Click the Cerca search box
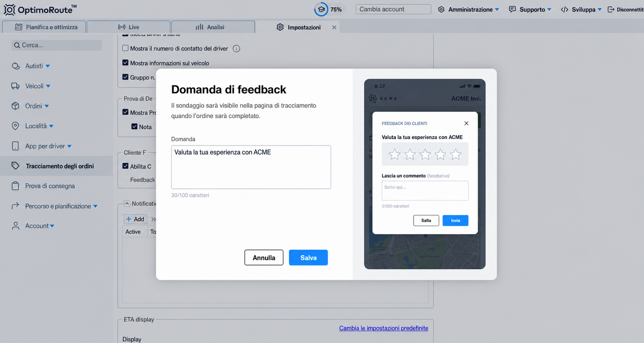Image resolution: width=644 pixels, height=343 pixels. [x=56, y=45]
